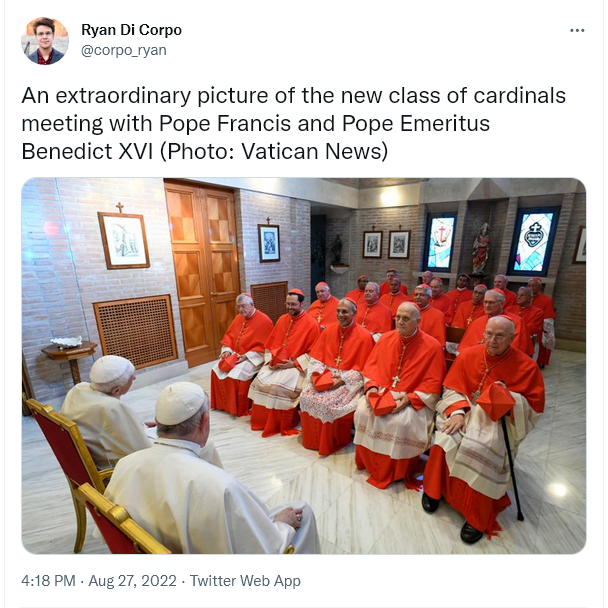
Task: Click the small wooden side table in photo
Action: coord(70,359)
